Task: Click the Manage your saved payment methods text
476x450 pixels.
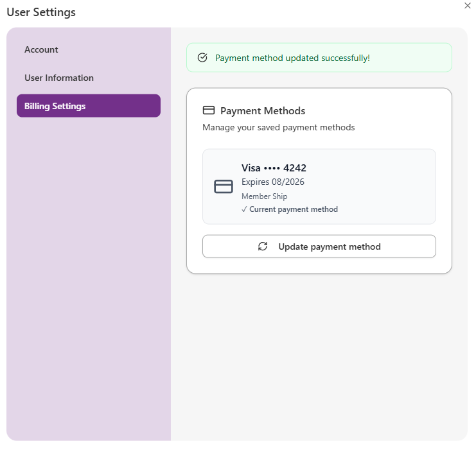Action: 278,127
